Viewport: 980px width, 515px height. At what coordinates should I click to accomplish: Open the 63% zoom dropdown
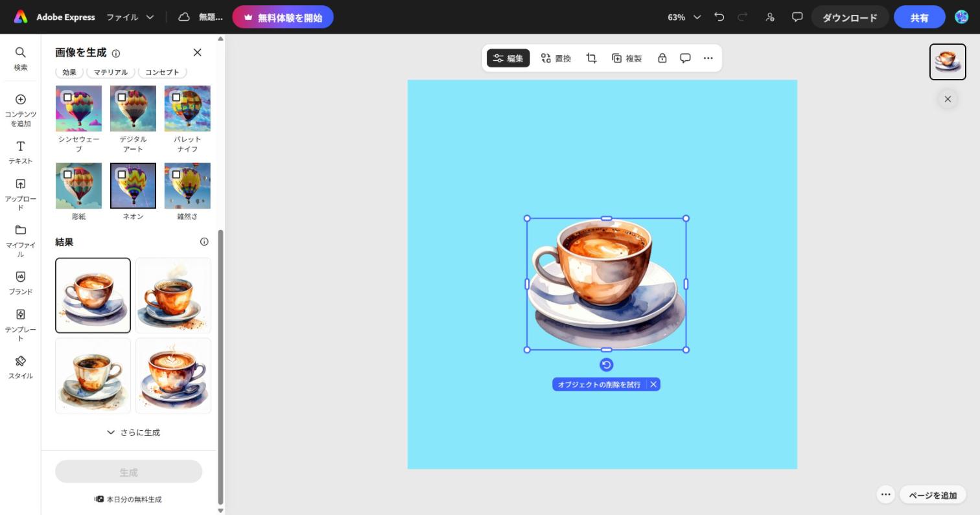tap(684, 17)
